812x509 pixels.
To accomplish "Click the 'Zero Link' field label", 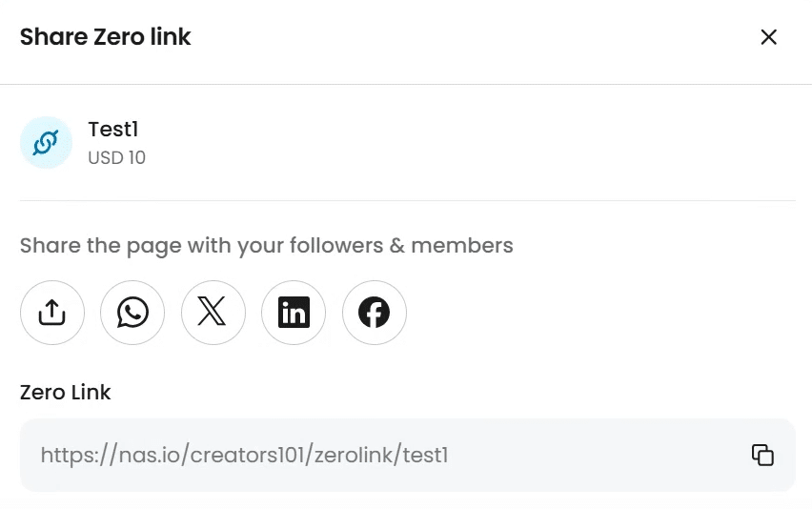I will 65,392.
